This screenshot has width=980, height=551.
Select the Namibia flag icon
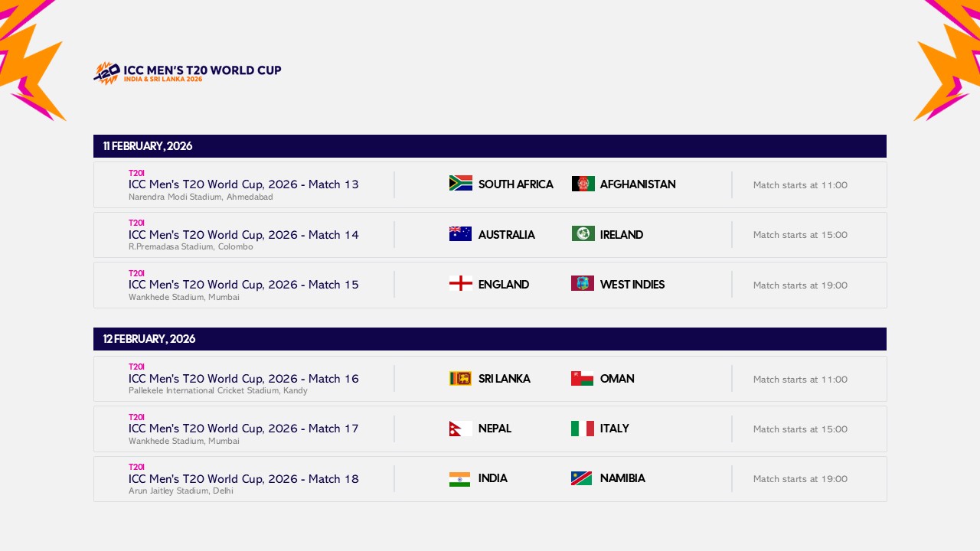coord(583,478)
